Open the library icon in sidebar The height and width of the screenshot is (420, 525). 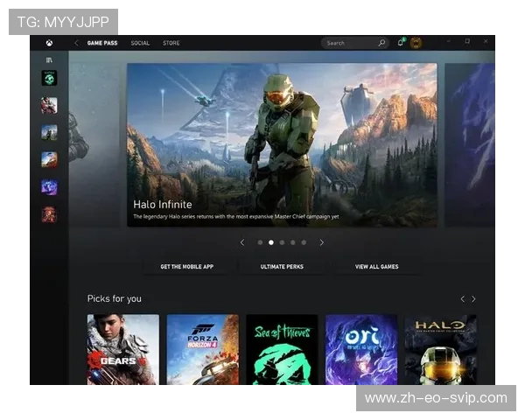click(49, 59)
